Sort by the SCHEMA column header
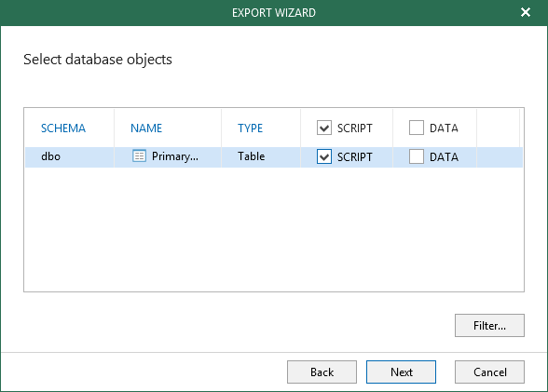This screenshot has height=392, width=548. pos(63,128)
